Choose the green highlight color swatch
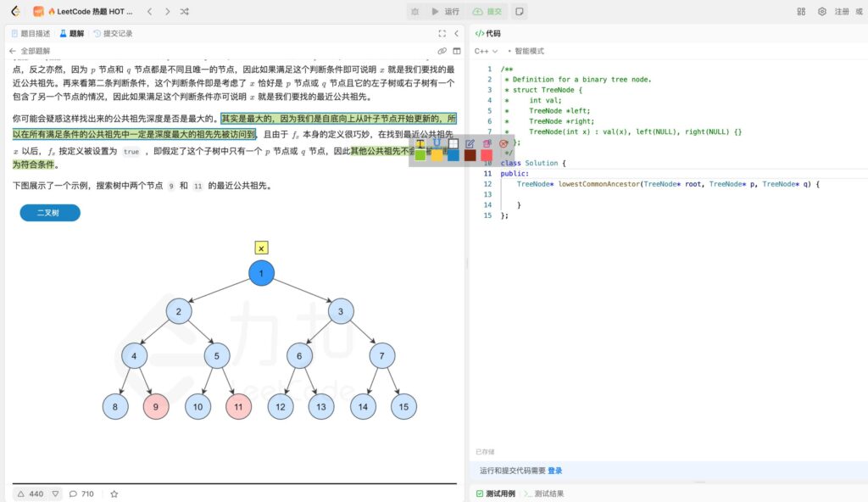The width and height of the screenshot is (868, 502). (420, 156)
